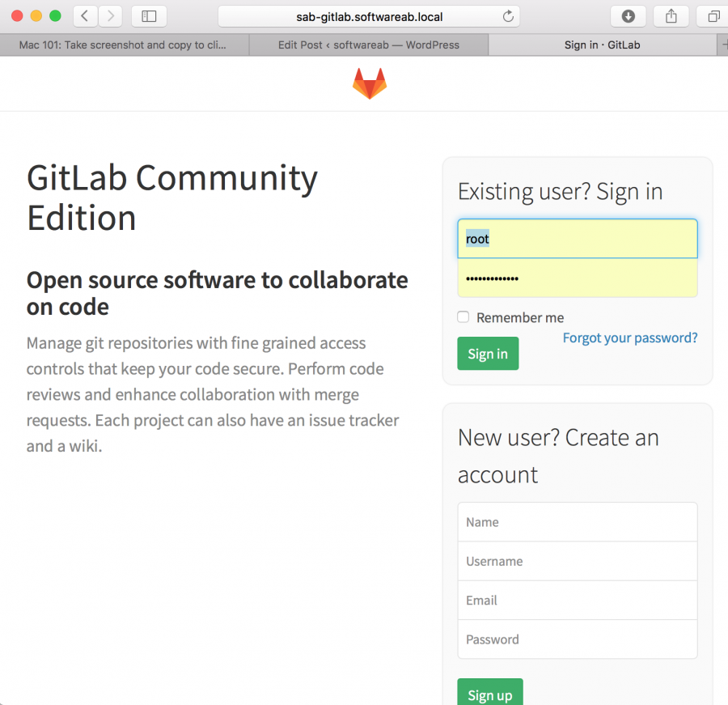Click the Name field for new account
The width and height of the screenshot is (728, 705).
577,521
